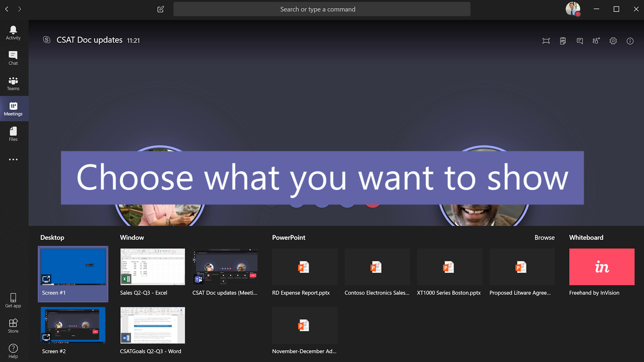Open Meeting Notes panel
644x362 pixels.
tap(562, 40)
